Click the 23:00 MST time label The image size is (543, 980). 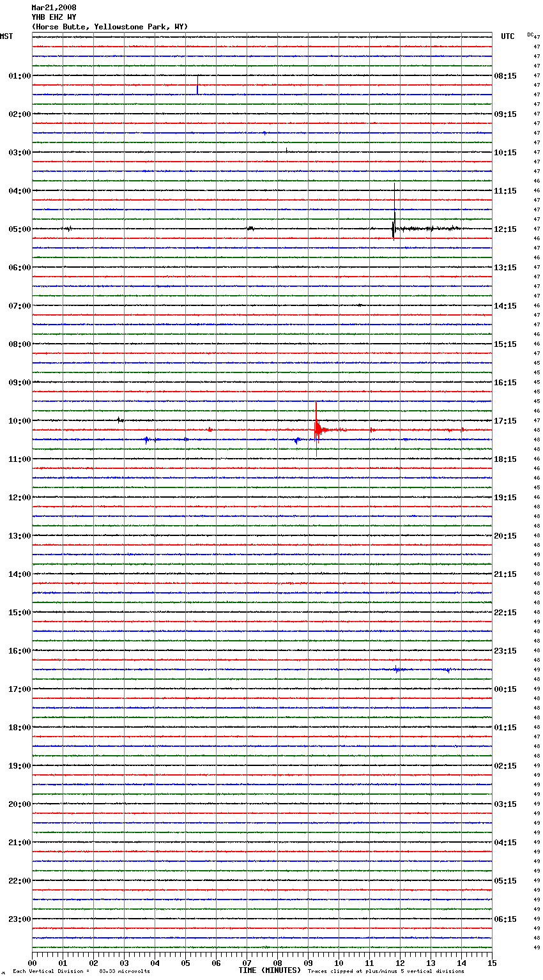(20, 919)
